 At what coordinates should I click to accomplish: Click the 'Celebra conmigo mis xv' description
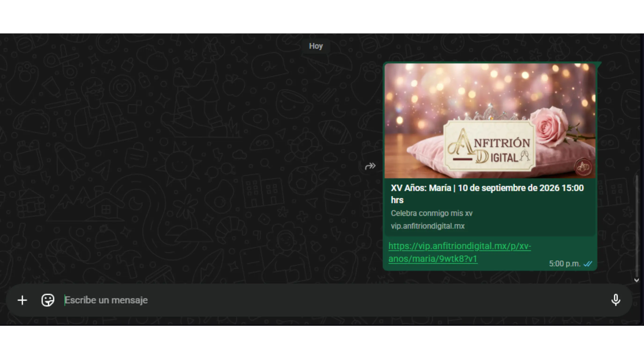[x=432, y=213]
